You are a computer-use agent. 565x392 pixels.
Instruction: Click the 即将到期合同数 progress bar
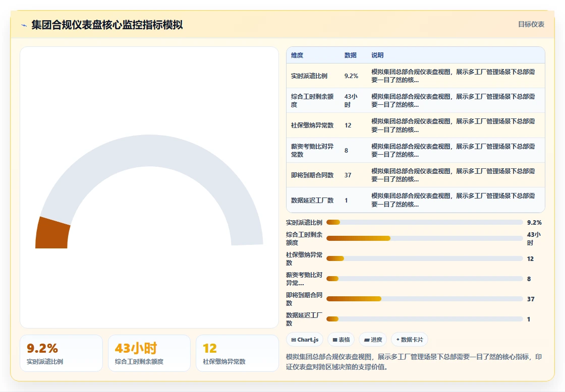coord(424,299)
